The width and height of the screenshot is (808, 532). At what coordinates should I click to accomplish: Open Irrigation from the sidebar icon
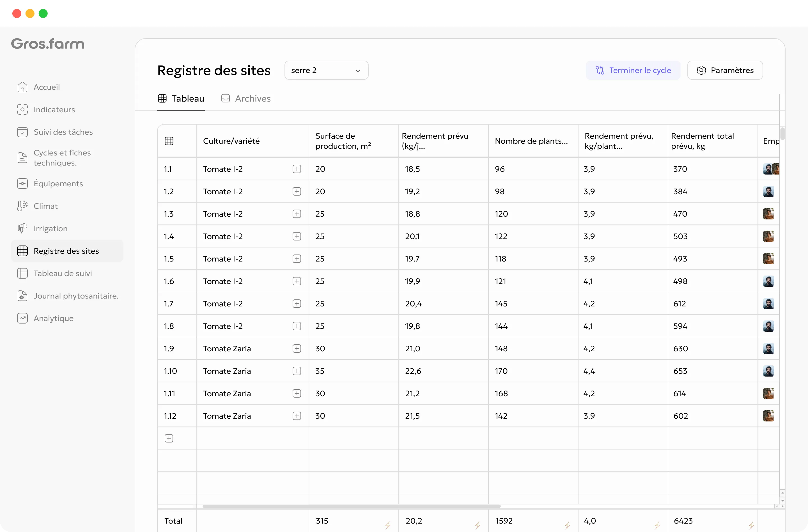click(x=22, y=228)
